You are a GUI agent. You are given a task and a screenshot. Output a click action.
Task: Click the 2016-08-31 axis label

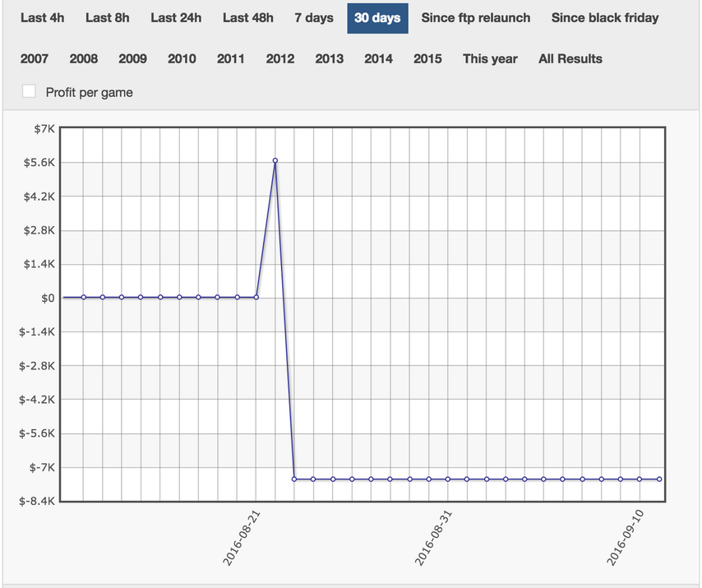point(433,538)
